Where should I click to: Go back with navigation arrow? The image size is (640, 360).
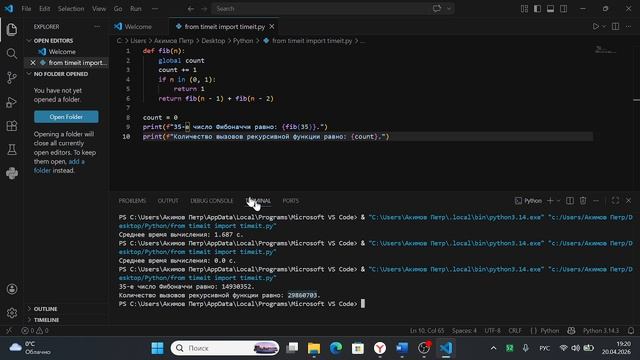pos(191,9)
